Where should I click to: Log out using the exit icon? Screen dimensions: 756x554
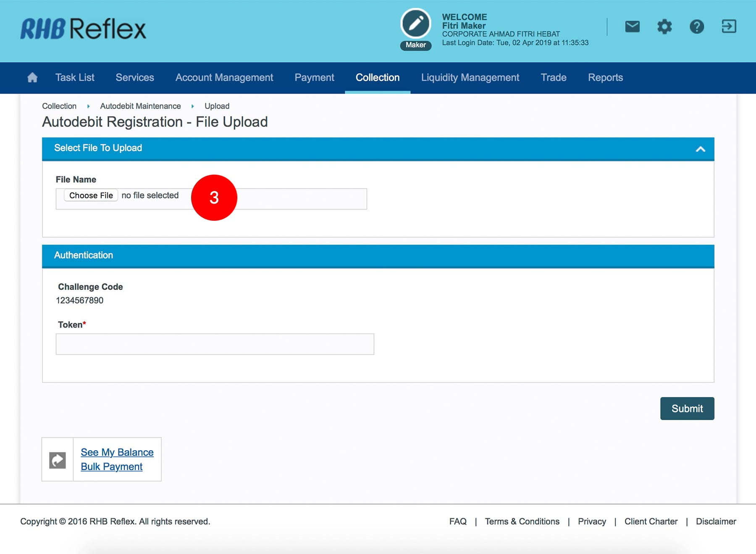pyautogui.click(x=729, y=26)
